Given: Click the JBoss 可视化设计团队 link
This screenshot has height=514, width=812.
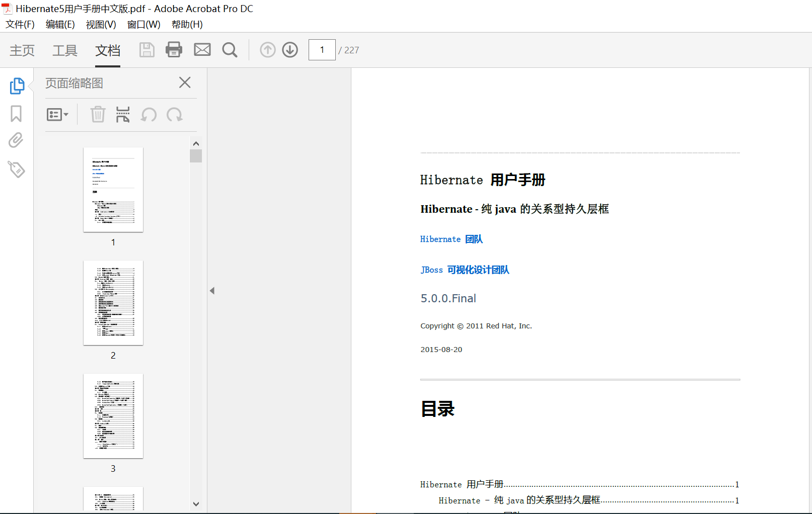Looking at the screenshot, I should [x=465, y=270].
